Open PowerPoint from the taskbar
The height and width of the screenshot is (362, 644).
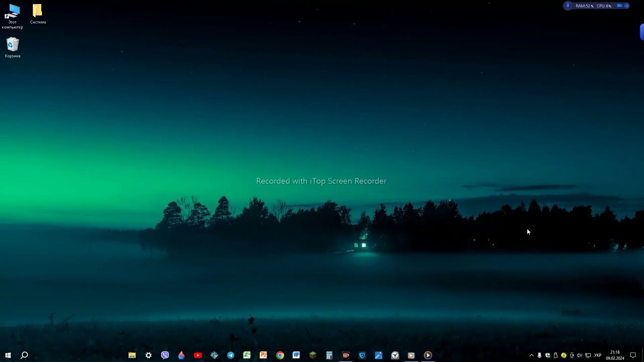click(263, 355)
